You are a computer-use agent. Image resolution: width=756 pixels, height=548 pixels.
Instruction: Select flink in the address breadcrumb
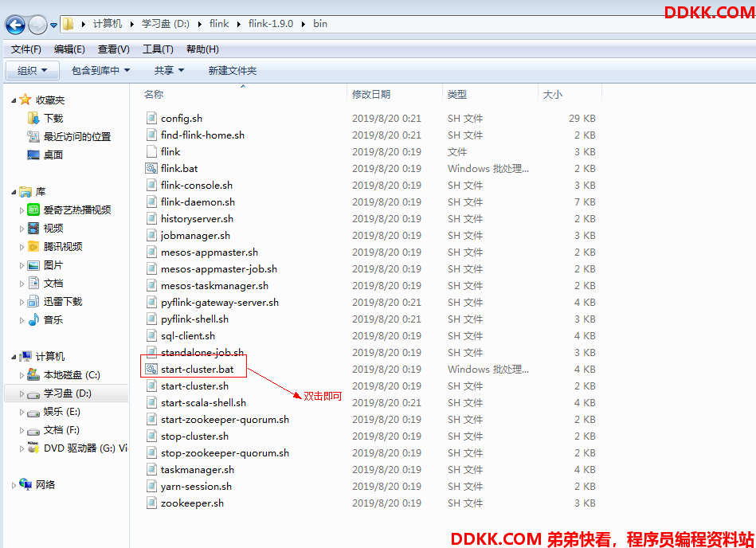[x=219, y=24]
